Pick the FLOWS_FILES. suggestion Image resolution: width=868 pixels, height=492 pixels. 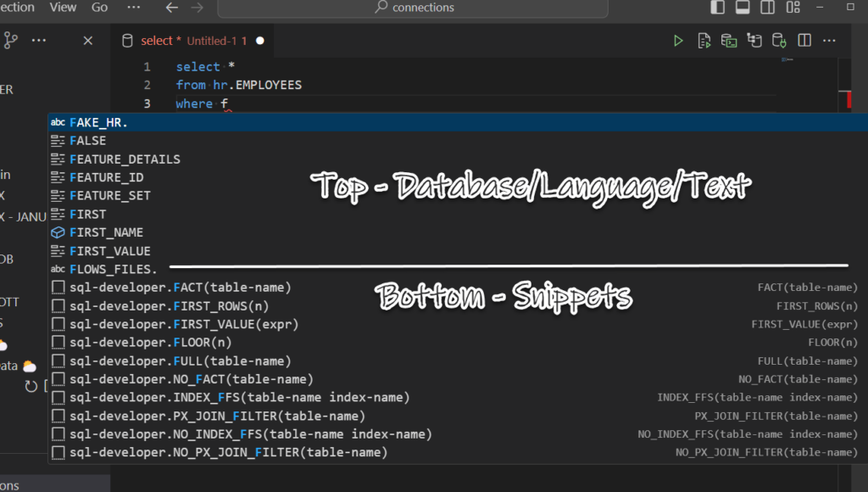(458, 269)
